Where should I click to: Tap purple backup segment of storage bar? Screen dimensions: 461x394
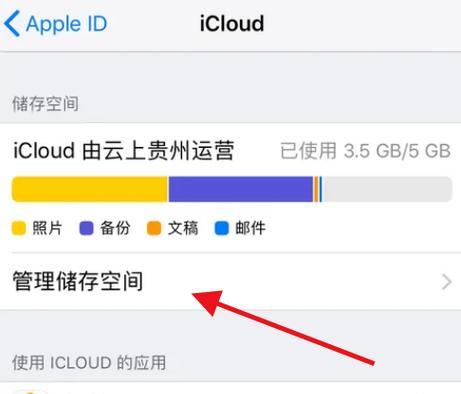tap(241, 189)
